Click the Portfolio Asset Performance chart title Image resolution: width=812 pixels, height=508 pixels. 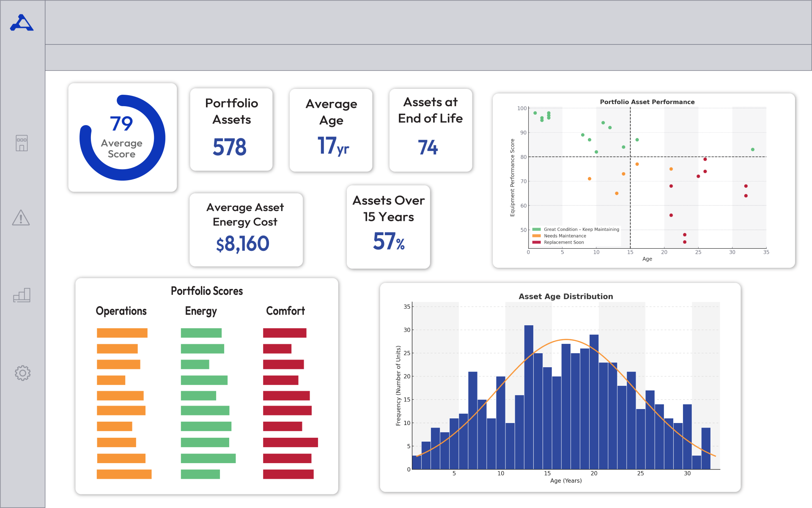[647, 102]
